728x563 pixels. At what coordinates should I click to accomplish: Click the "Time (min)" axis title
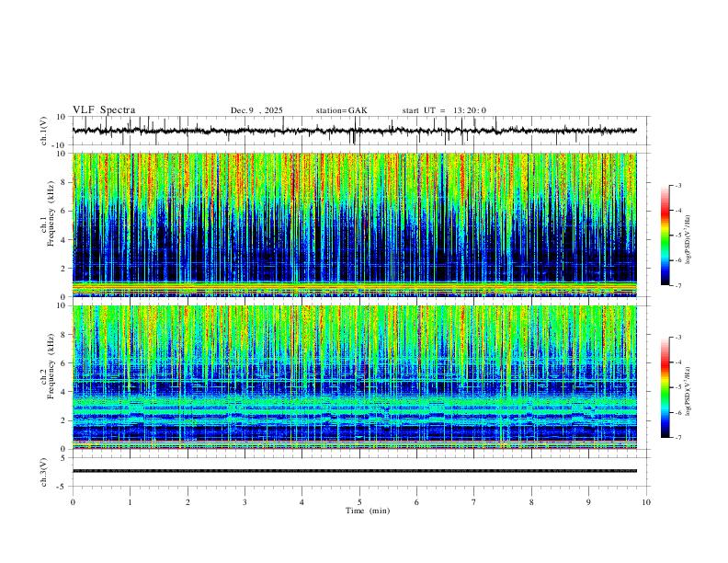click(x=368, y=511)
